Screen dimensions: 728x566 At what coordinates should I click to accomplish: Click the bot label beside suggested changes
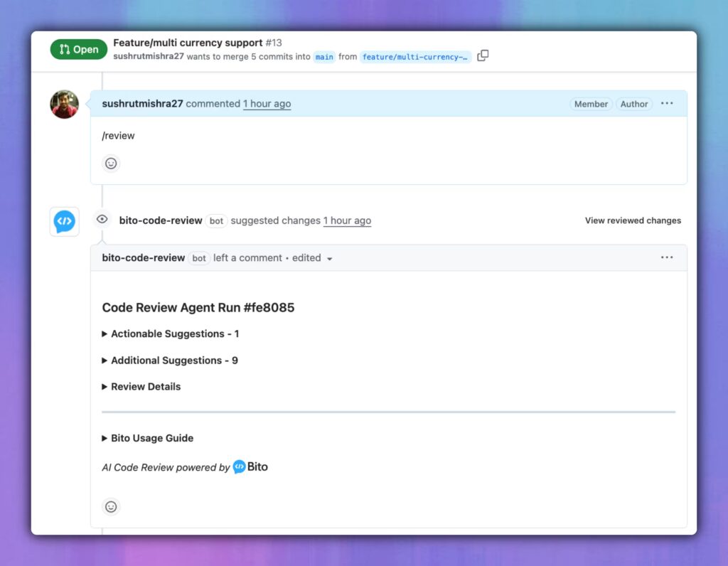[x=216, y=221]
